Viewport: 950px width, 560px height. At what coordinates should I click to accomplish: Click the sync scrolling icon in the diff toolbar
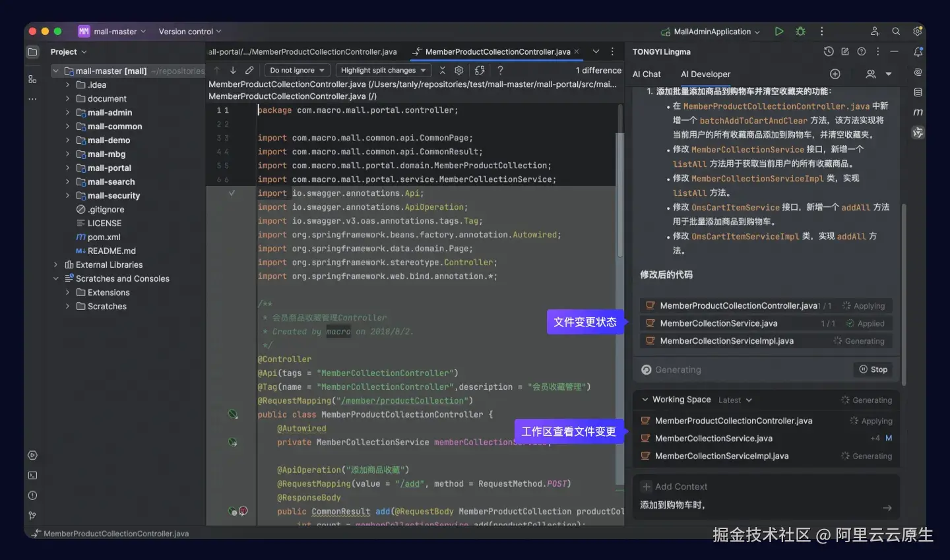[480, 70]
